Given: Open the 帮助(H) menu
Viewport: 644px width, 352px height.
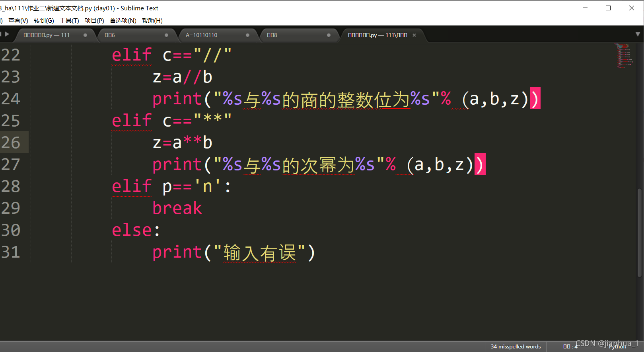Looking at the screenshot, I should [x=152, y=21].
